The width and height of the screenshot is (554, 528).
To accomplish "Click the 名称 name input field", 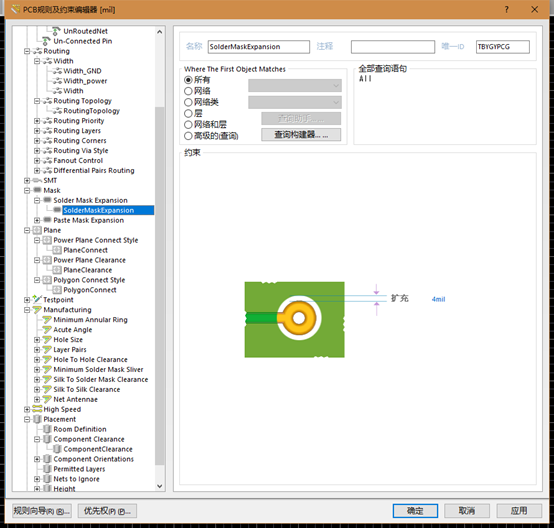I will 259,47.
